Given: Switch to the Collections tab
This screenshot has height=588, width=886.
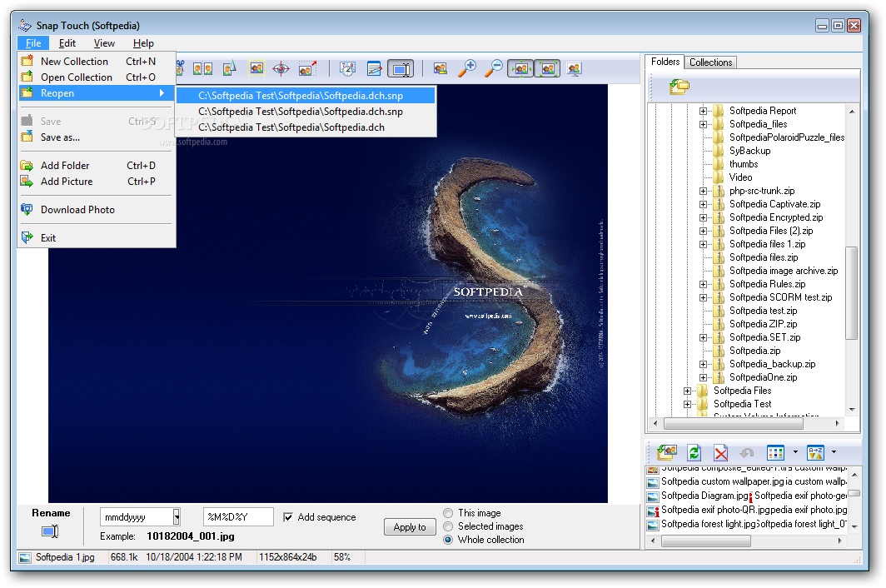Looking at the screenshot, I should tap(710, 62).
